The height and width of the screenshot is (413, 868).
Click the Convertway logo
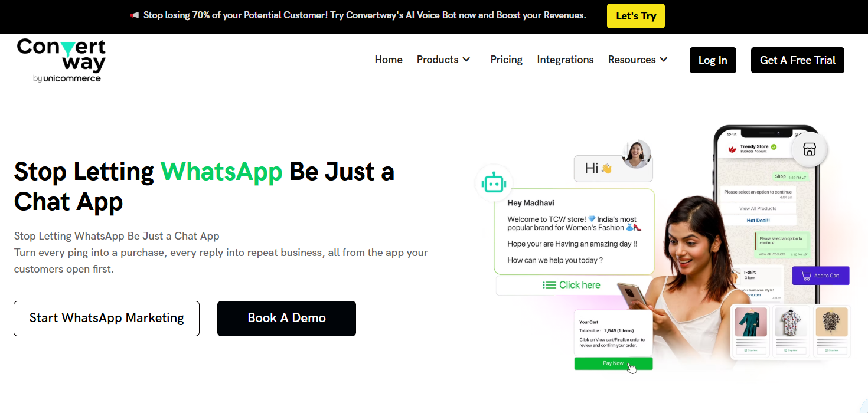click(x=61, y=61)
